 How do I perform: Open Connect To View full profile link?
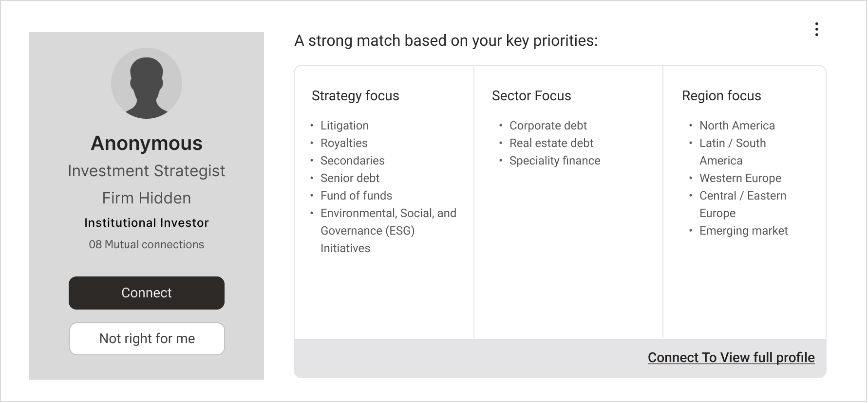click(x=731, y=358)
